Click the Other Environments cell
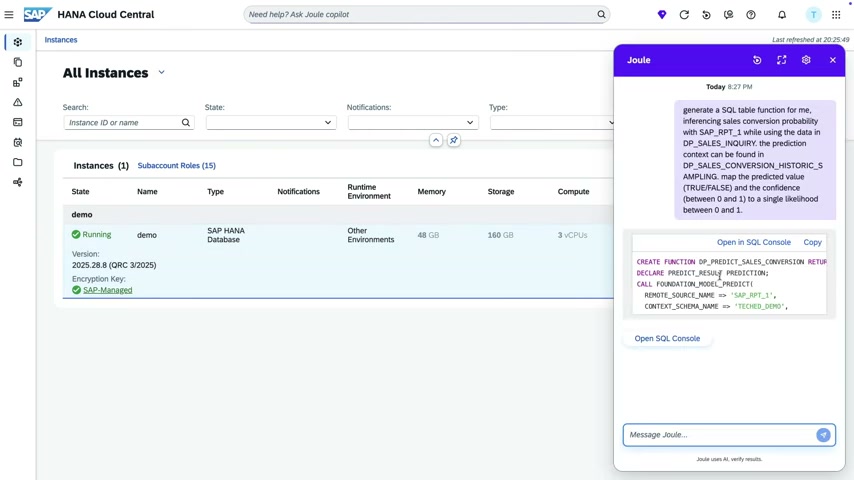 pyautogui.click(x=370, y=235)
